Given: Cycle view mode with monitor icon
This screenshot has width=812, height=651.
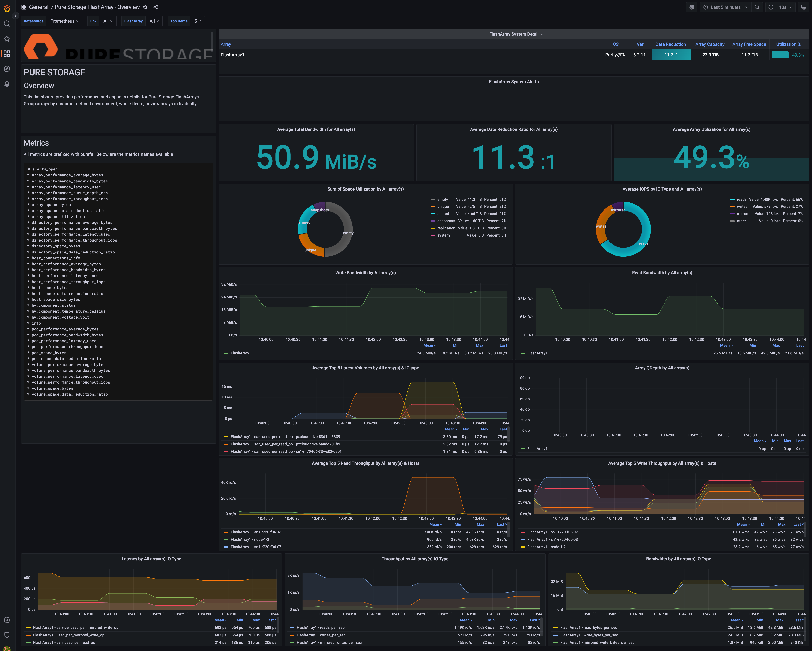Looking at the screenshot, I should pos(803,7).
